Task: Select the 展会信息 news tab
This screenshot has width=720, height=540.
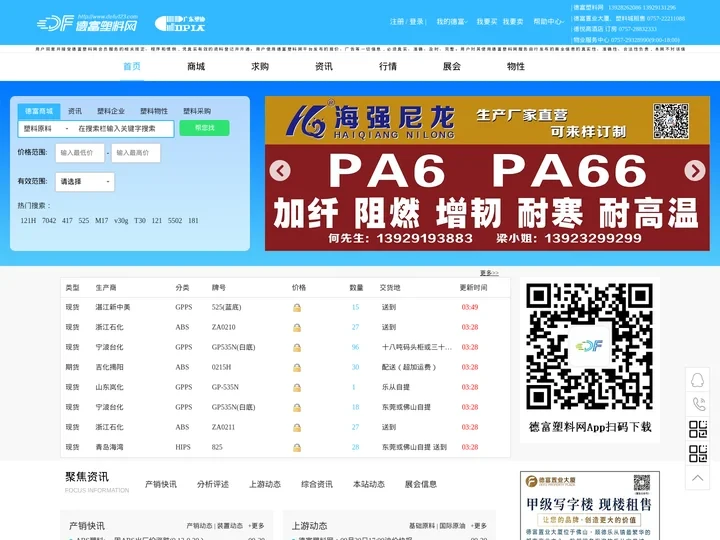Action: pos(421,484)
